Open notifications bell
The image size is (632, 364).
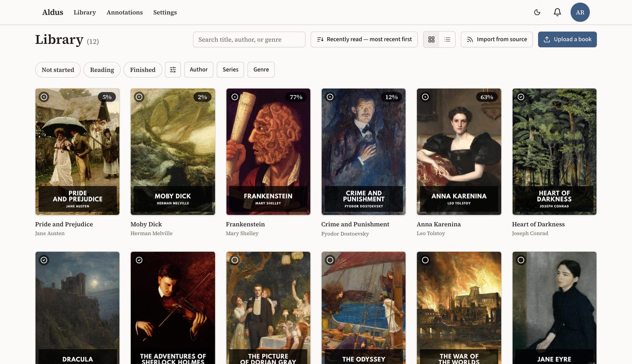557,12
